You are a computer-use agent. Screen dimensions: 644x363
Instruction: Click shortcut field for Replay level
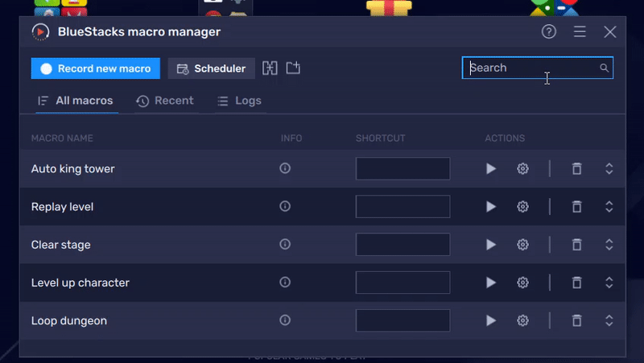(402, 207)
